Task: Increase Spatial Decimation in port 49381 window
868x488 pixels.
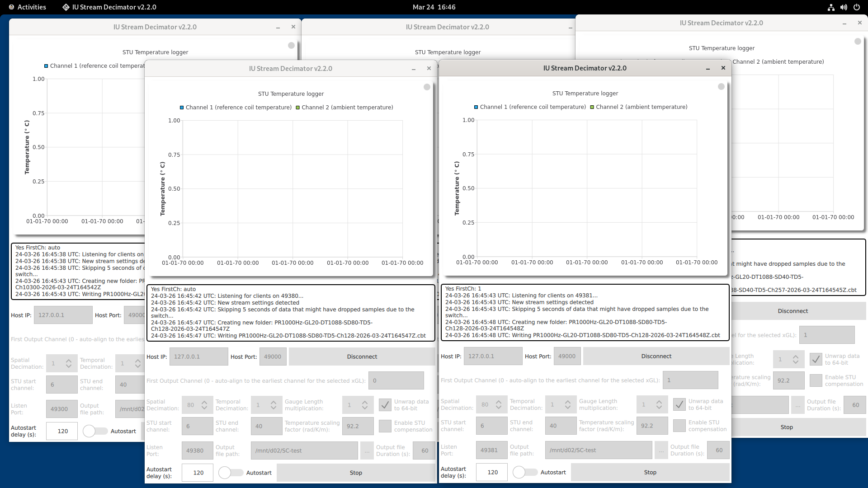Action: 499,401
